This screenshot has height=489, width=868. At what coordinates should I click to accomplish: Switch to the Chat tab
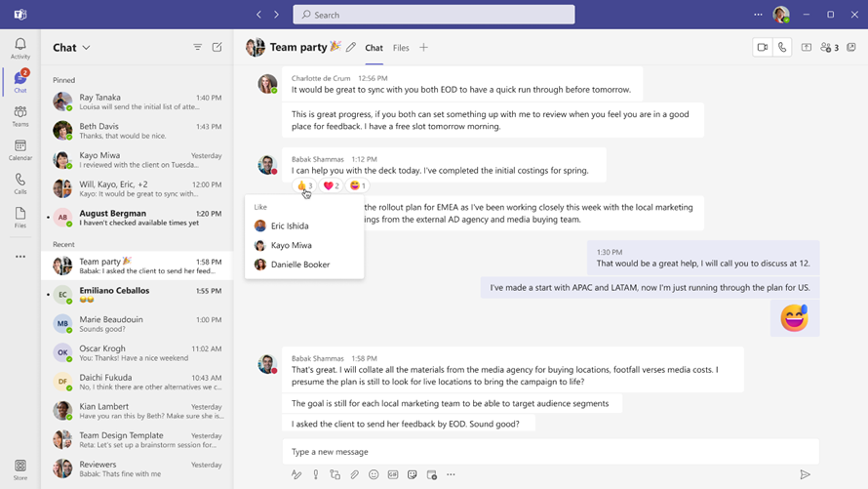[x=374, y=48]
